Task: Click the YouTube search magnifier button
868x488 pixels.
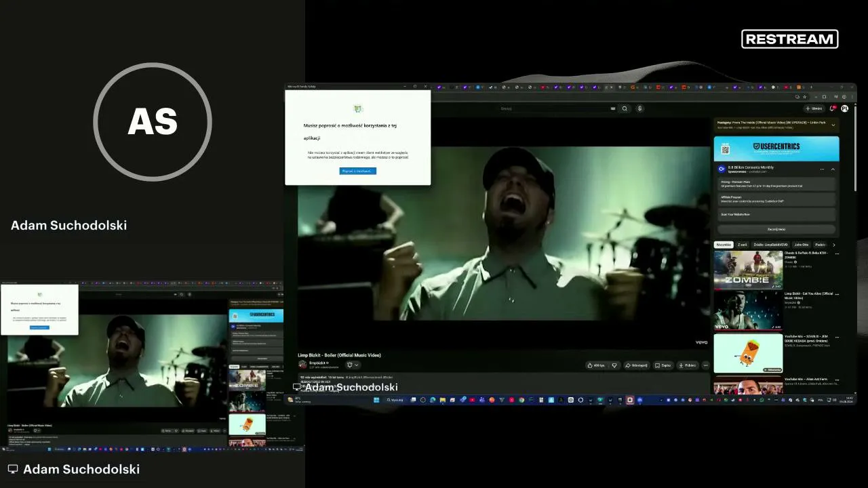Action: pos(625,108)
